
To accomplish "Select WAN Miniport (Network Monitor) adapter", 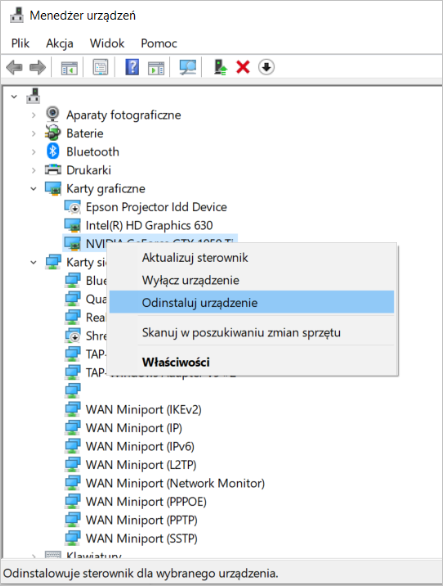I will point(175,483).
